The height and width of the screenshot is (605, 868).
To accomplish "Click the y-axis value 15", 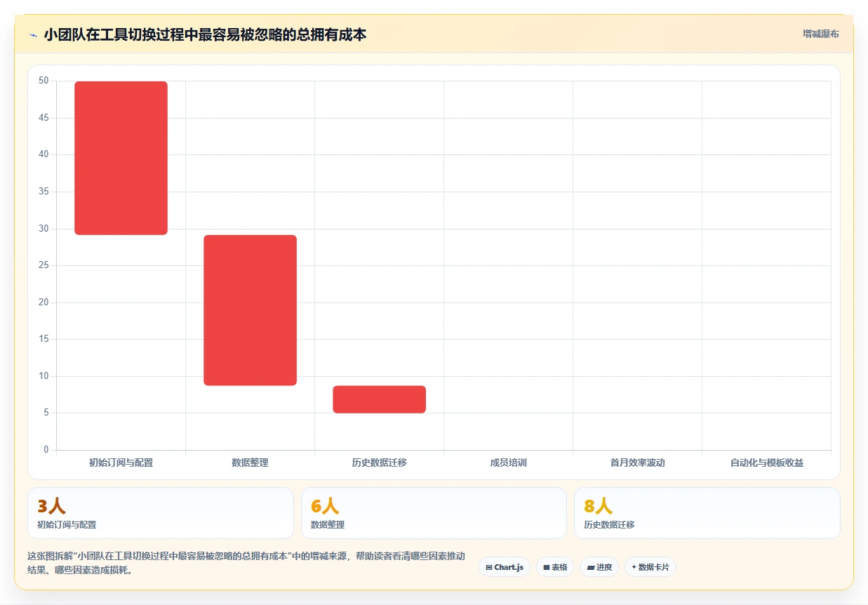I will click(x=44, y=339).
